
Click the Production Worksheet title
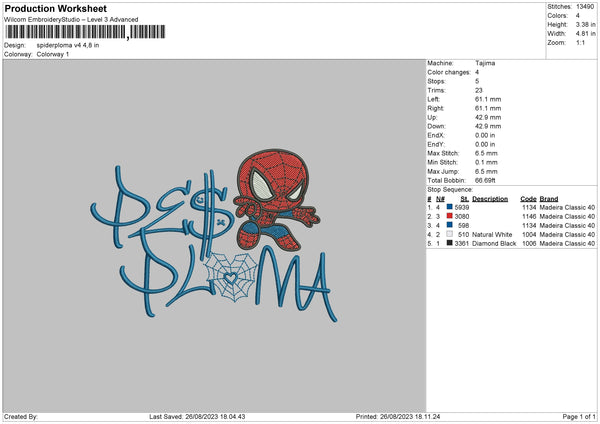coord(55,9)
